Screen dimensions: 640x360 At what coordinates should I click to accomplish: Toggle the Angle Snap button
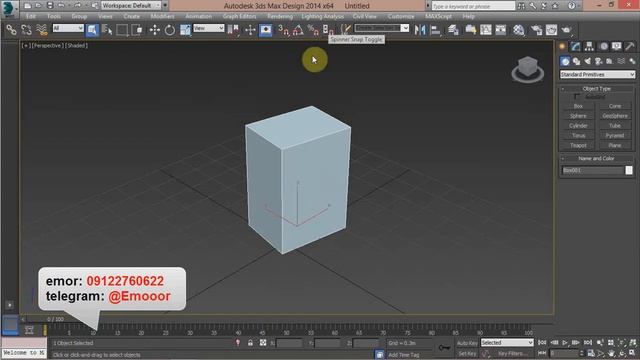pyautogui.click(x=298, y=30)
